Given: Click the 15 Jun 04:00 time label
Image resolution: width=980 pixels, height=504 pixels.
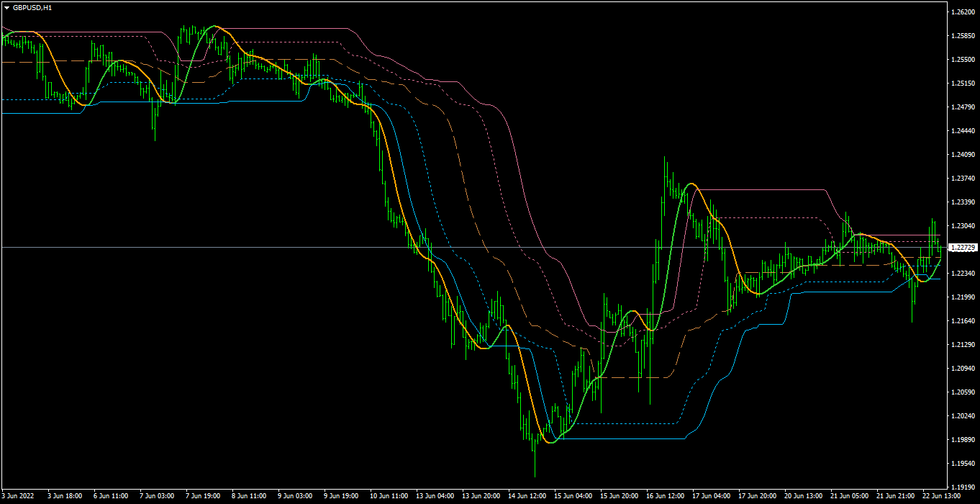Looking at the screenshot, I should pyautogui.click(x=573, y=496).
